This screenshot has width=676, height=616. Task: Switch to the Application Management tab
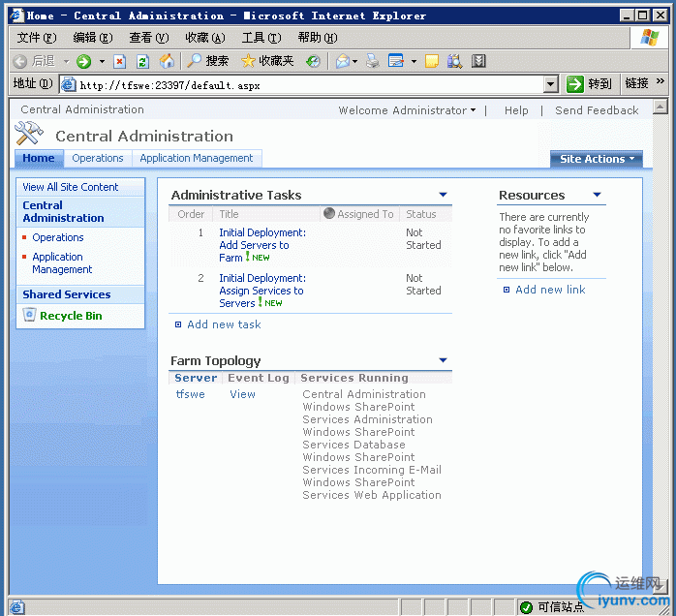tap(197, 158)
